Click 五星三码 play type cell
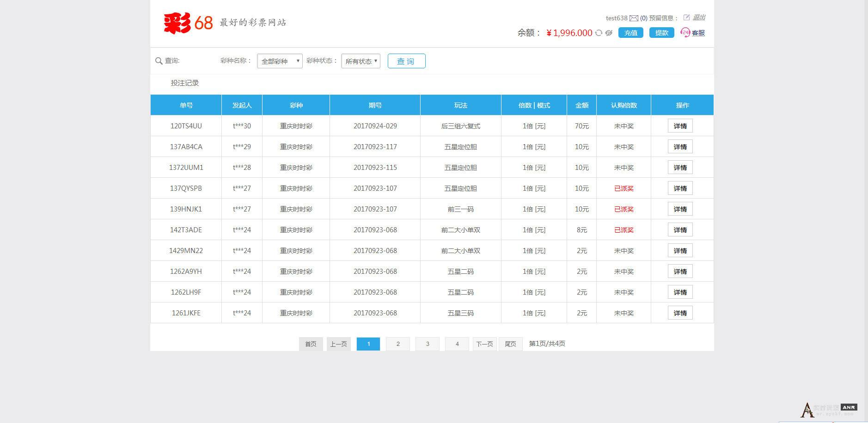The height and width of the screenshot is (423, 868). click(x=461, y=313)
